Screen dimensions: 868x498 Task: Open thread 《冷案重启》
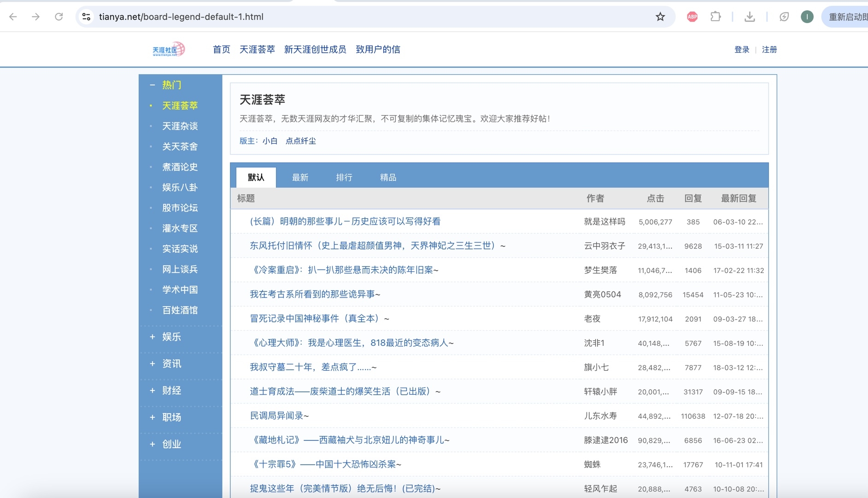344,270
